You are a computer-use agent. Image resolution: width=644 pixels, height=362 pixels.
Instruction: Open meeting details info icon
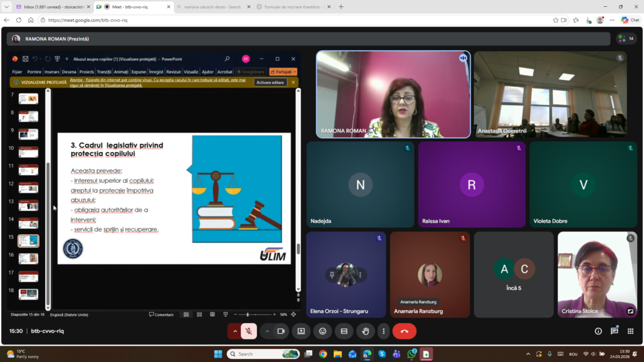point(598,331)
